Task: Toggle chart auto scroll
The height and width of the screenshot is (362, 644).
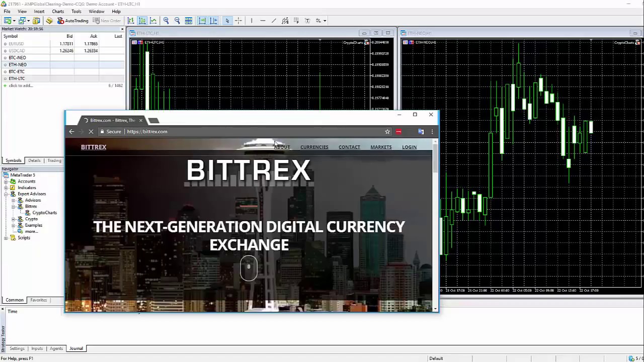Action: 202,21
